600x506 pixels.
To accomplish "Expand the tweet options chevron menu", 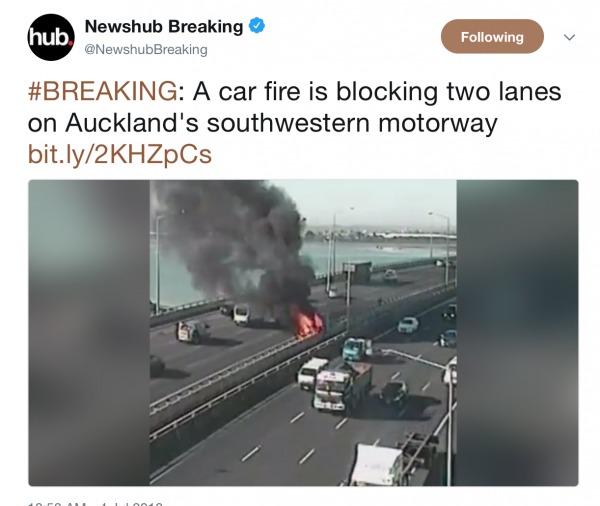I will (x=569, y=37).
